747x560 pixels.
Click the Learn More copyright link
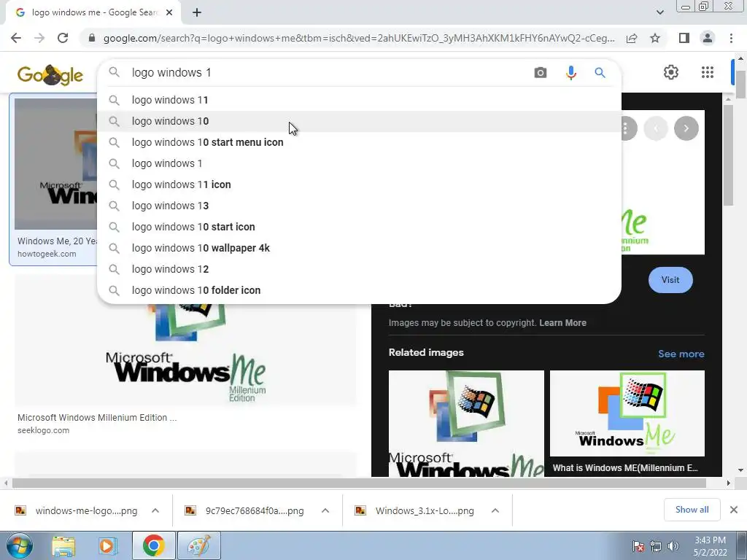pos(562,323)
